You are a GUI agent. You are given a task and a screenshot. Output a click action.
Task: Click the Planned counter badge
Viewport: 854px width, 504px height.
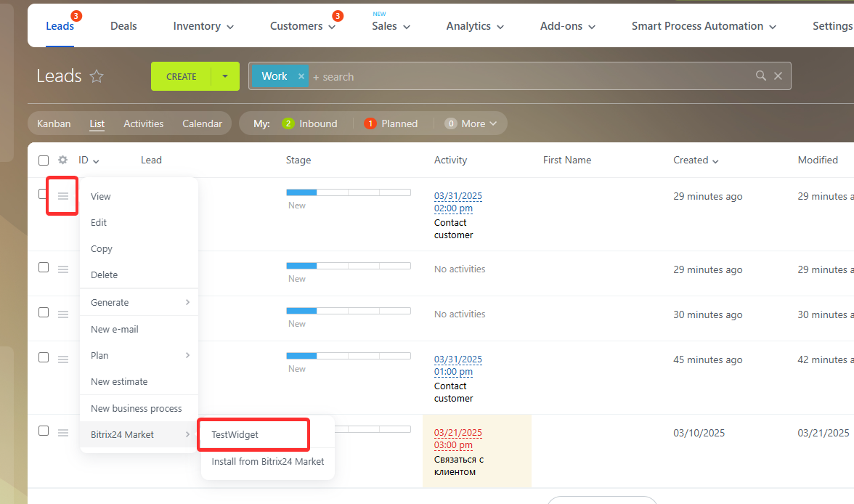coord(369,123)
